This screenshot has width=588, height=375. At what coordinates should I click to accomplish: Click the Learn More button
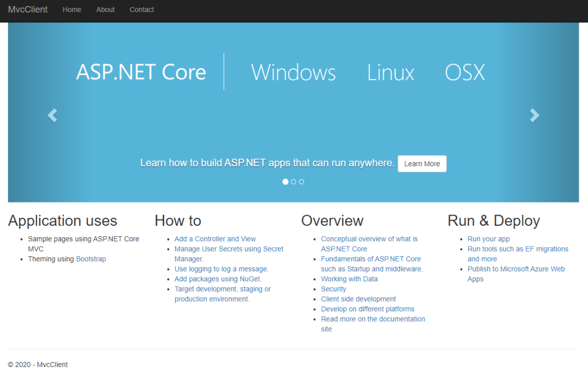tap(422, 164)
